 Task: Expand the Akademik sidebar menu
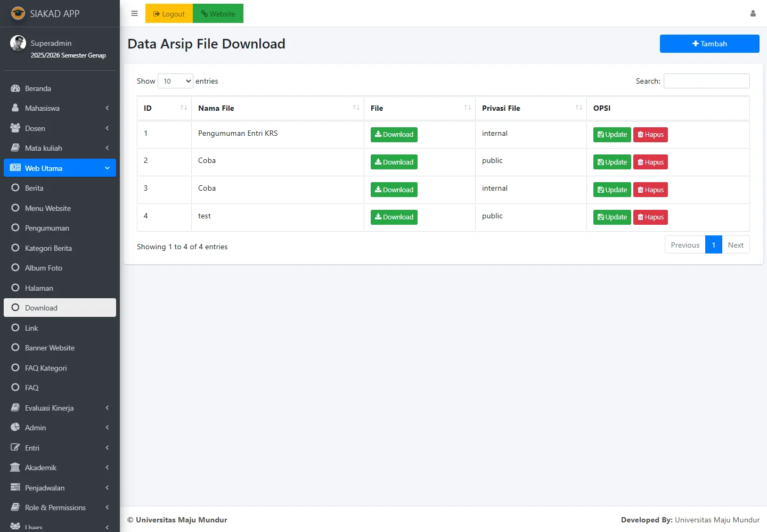[x=60, y=468]
